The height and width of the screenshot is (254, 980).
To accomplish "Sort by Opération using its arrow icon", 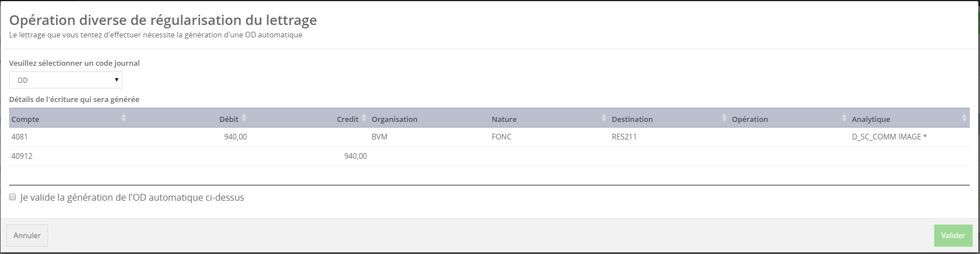I will 844,118.
